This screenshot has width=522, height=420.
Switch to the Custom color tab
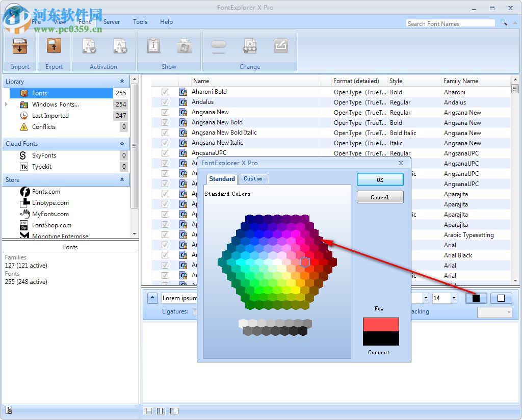pos(253,179)
